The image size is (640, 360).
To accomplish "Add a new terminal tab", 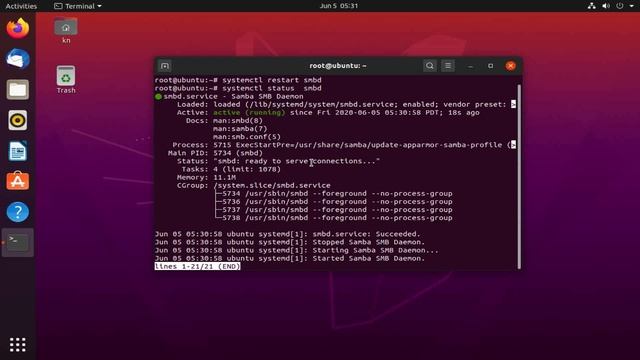I will (165, 66).
